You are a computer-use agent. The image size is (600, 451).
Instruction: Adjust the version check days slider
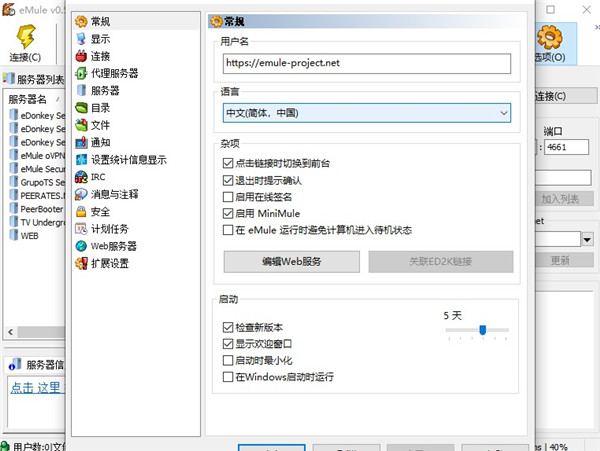(x=483, y=330)
